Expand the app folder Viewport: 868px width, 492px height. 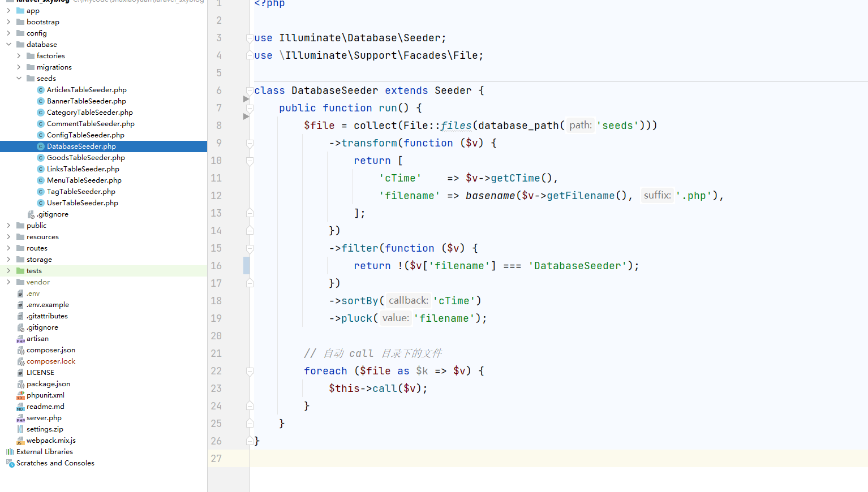click(8, 11)
